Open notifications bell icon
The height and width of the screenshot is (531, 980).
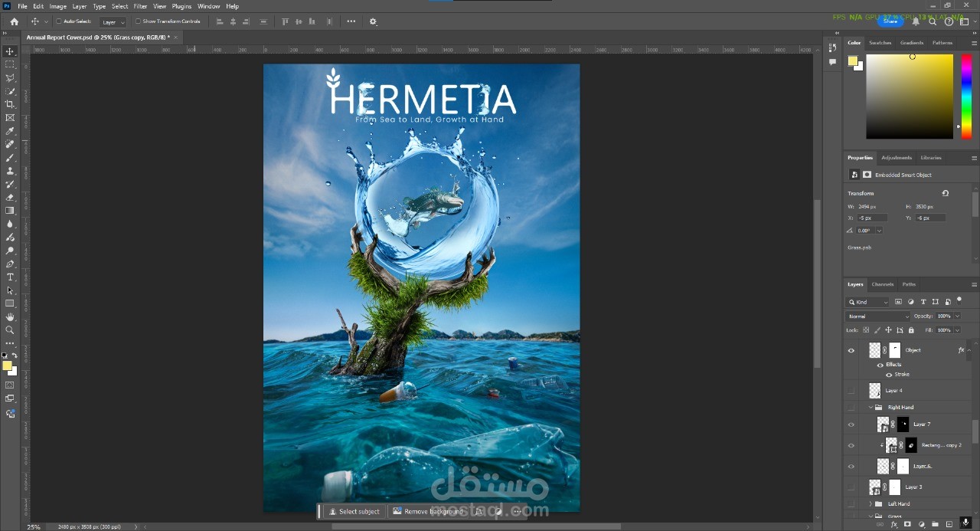pos(916,21)
